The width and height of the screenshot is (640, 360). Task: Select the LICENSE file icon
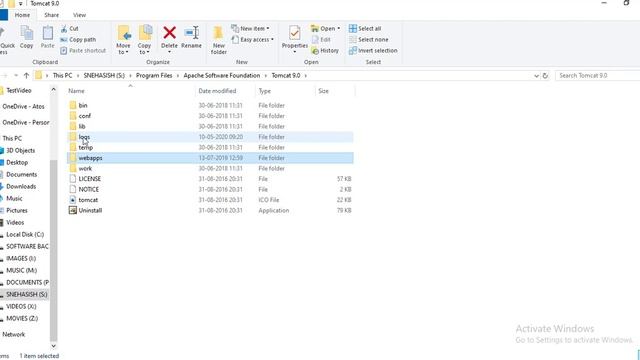(x=73, y=179)
